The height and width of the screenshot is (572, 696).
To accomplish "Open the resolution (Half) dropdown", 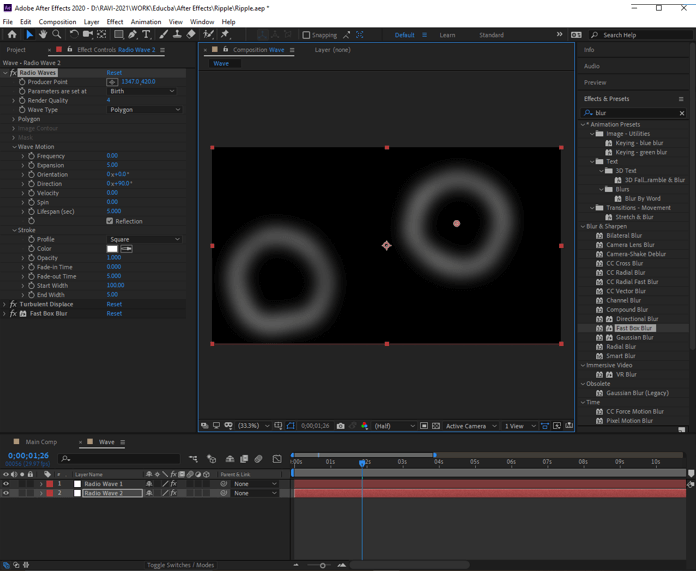I will 394,426.
